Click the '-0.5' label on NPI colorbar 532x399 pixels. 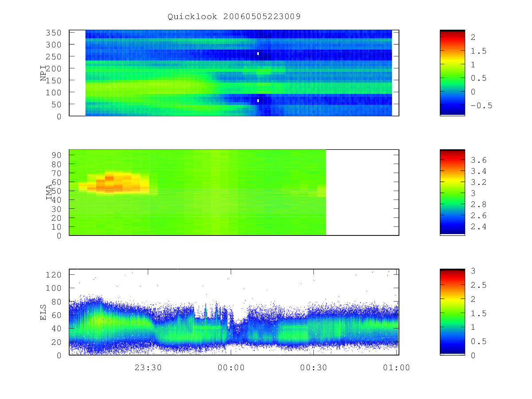[481, 106]
